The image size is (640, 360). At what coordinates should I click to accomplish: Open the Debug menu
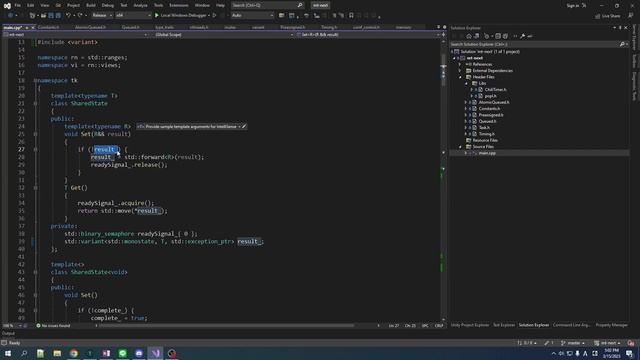[108, 5]
